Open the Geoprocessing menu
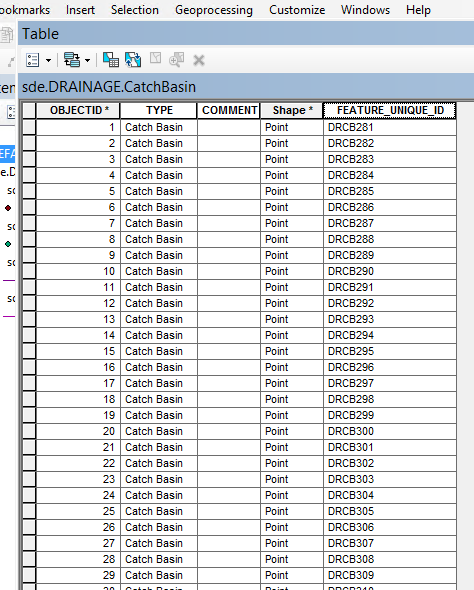This screenshot has width=474, height=590. click(214, 10)
